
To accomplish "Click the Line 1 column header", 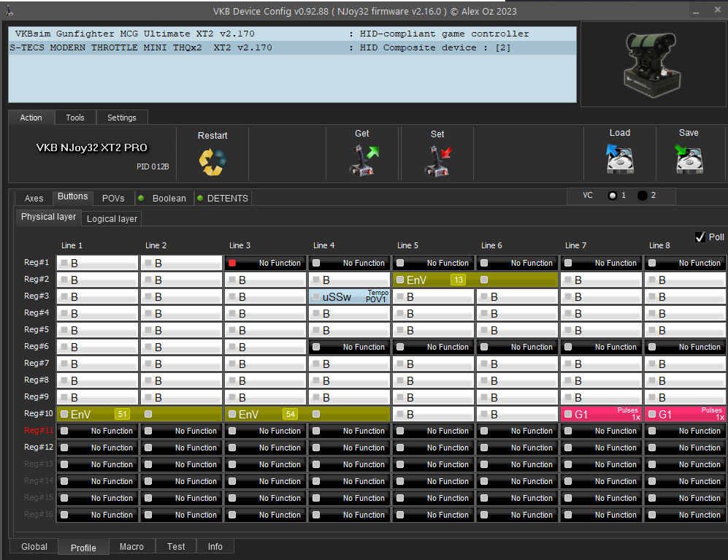I will coord(72,245).
